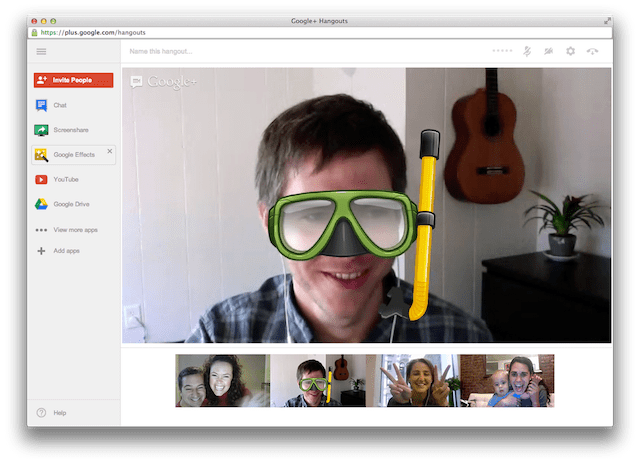
Task: Click the Invite People button
Action: click(x=73, y=80)
